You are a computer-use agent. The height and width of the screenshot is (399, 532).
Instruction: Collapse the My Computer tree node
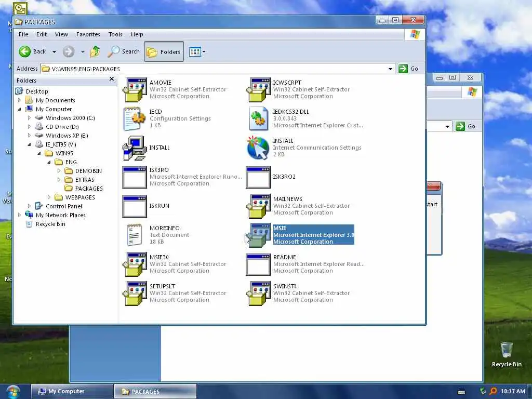coord(19,109)
